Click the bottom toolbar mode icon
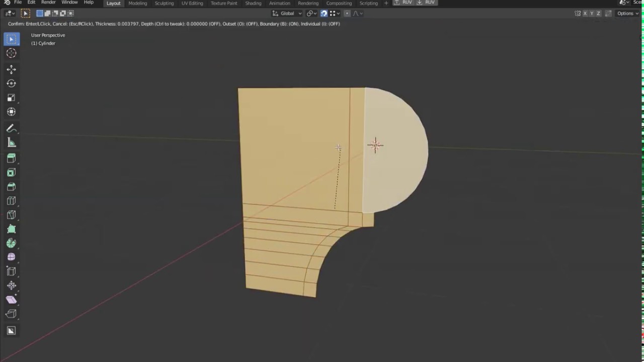The width and height of the screenshot is (644, 362). coord(11,331)
